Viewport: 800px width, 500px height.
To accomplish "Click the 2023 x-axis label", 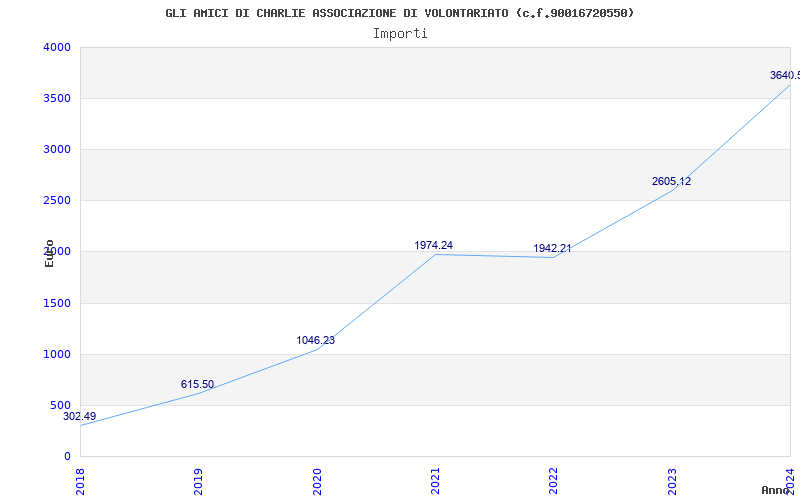I will (671, 481).
